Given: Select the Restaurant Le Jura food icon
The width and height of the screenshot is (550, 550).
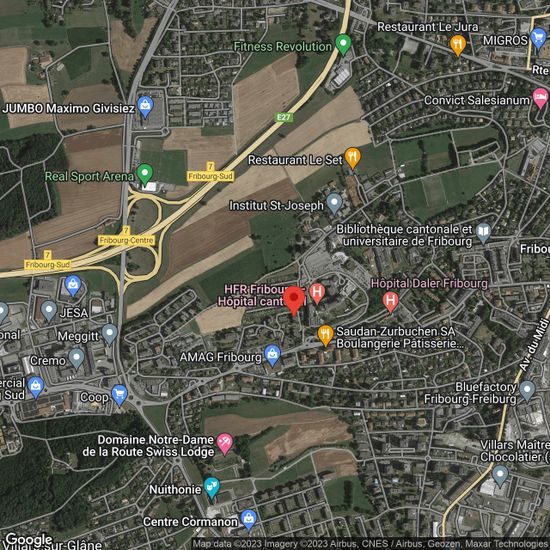Looking at the screenshot, I should coord(458,45).
